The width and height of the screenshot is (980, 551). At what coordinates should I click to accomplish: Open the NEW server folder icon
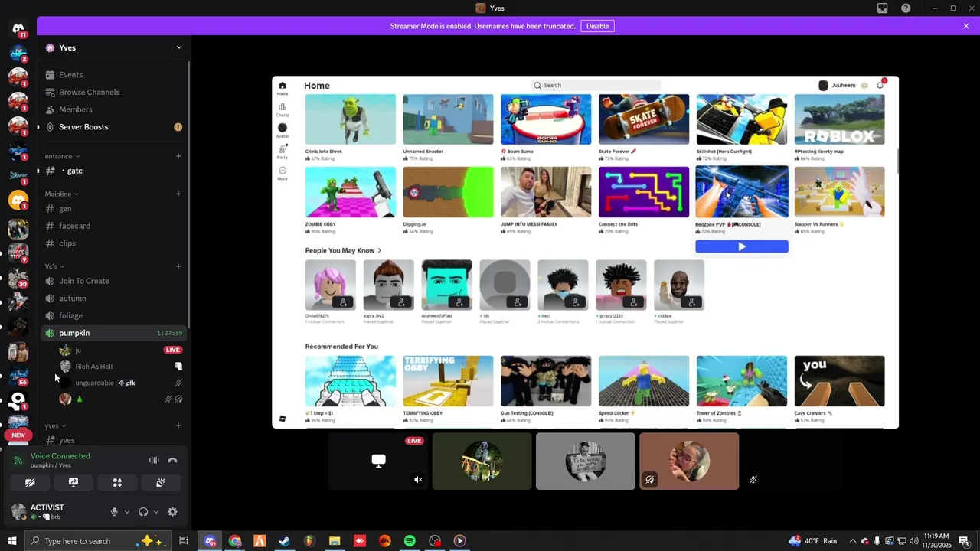point(18,435)
